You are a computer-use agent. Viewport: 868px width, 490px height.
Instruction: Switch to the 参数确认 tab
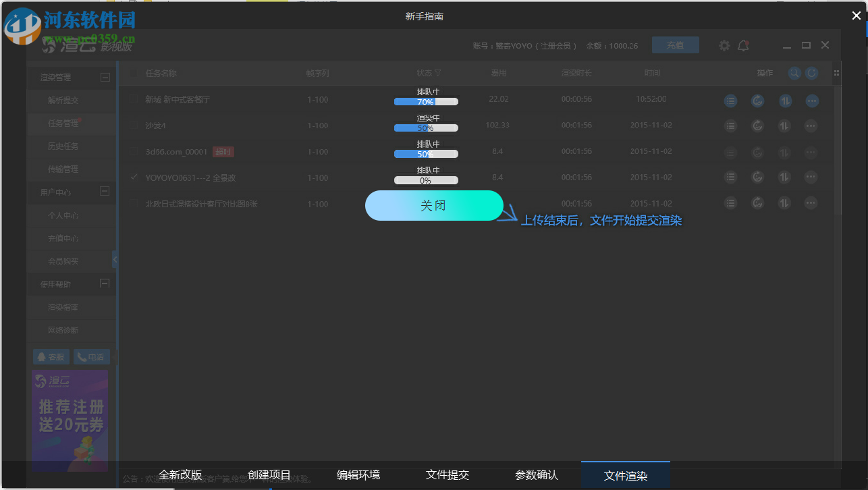point(537,475)
